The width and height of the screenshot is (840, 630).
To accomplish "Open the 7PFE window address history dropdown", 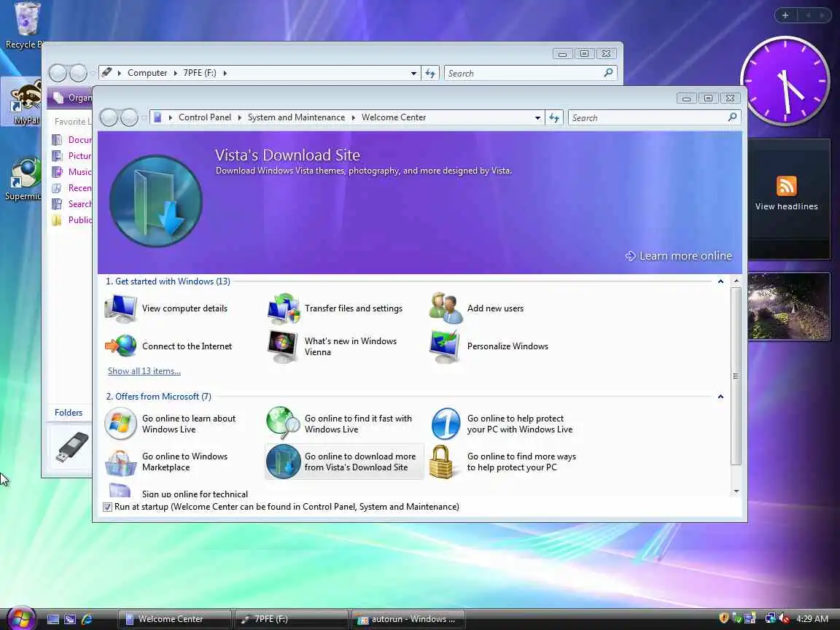I will click(413, 74).
